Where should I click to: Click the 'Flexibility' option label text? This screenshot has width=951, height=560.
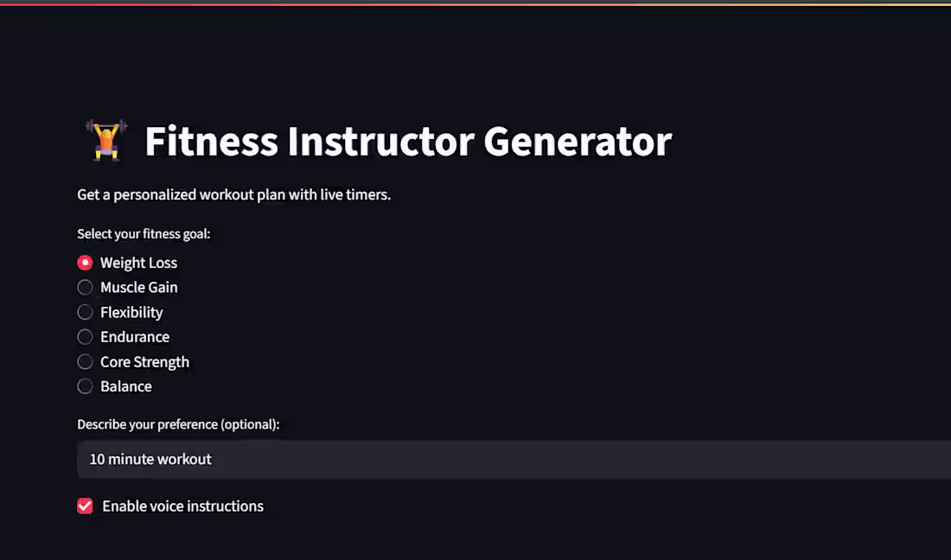(x=131, y=312)
